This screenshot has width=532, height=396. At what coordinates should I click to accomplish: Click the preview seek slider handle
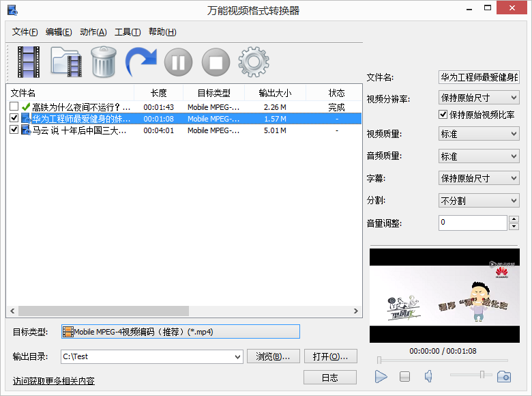379,360
